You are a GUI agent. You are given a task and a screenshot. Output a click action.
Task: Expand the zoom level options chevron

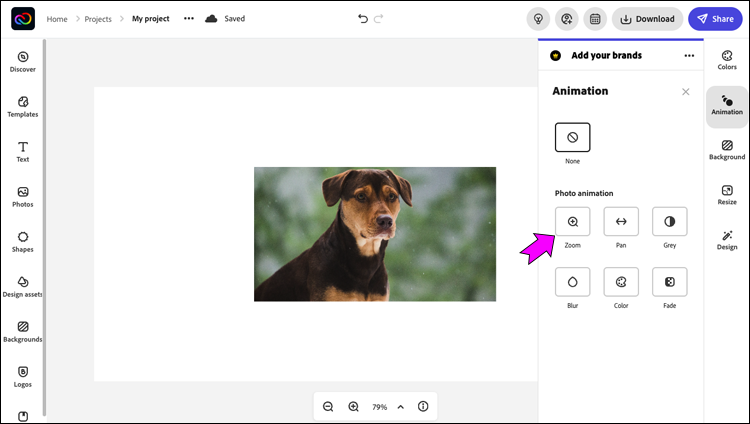[x=401, y=407]
